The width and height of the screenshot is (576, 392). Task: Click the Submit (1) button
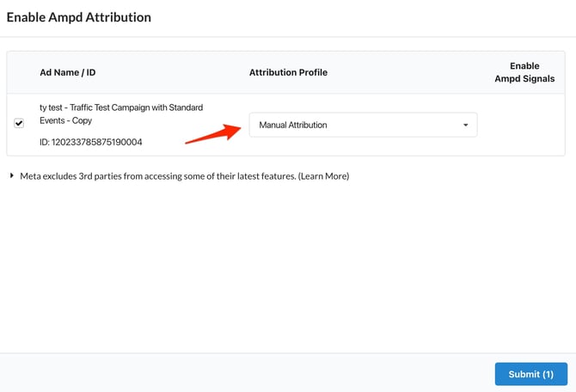(x=530, y=374)
